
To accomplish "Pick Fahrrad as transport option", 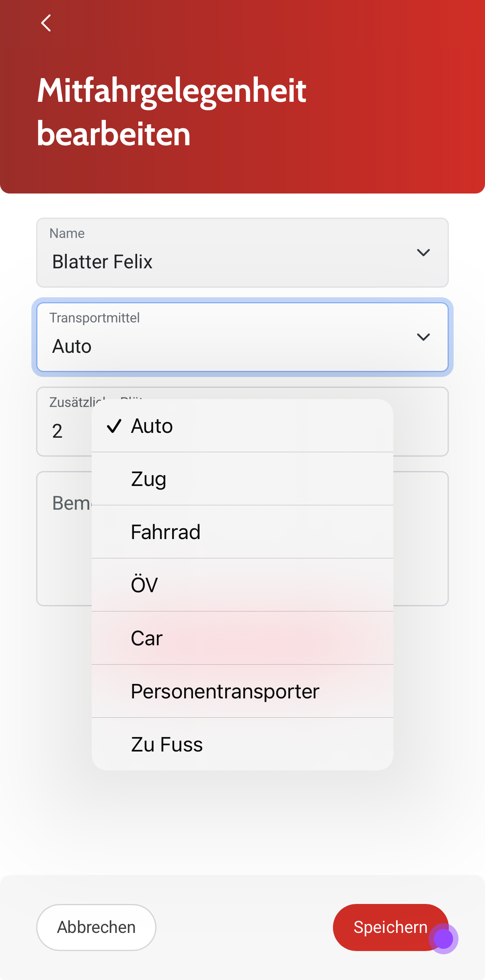I will coord(242,532).
